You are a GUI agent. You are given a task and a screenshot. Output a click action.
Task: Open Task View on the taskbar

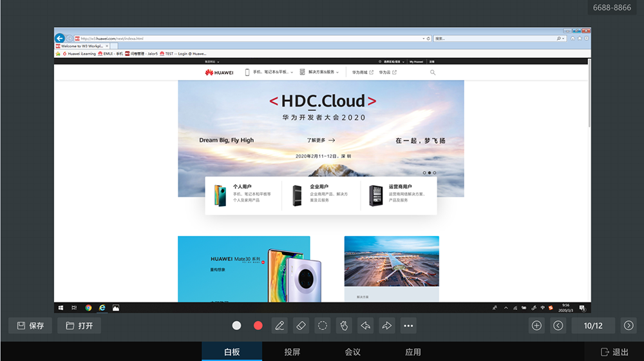[74, 307]
